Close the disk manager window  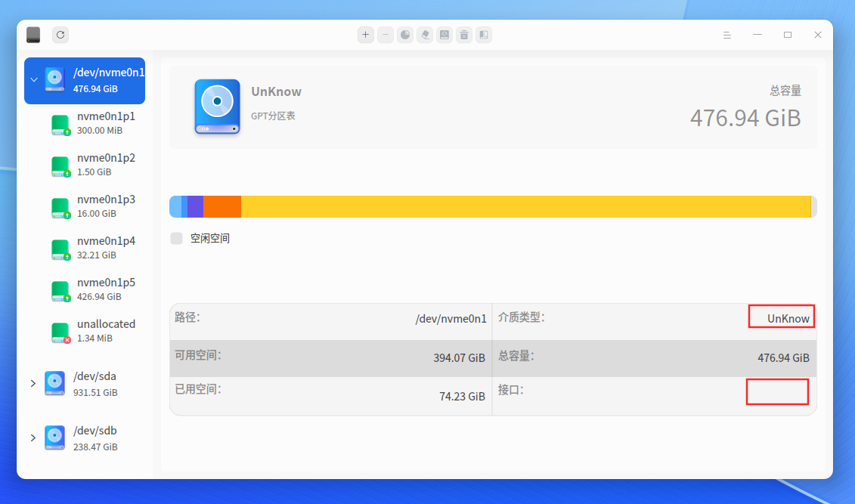pos(817,35)
